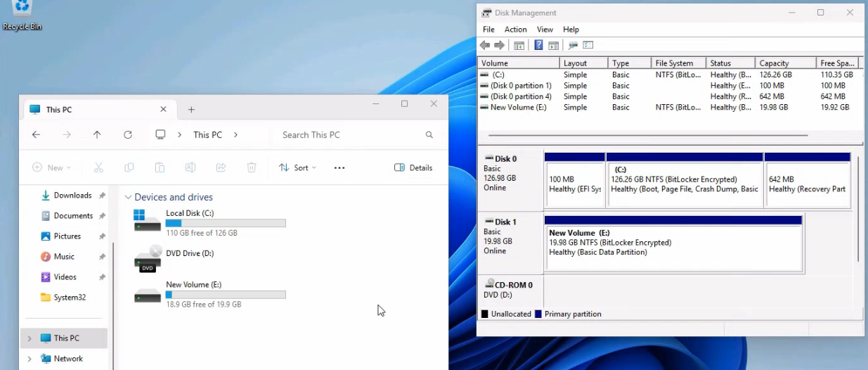Click the Properties checklist toolbar icon

[588, 45]
